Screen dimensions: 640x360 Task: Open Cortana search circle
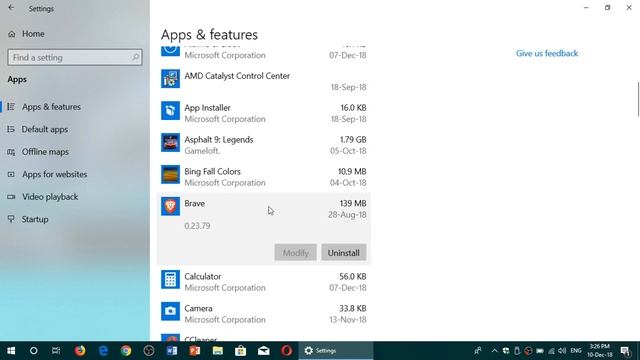33,351
